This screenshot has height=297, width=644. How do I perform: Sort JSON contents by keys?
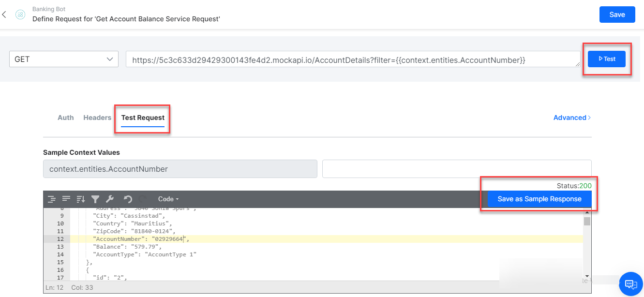coord(80,199)
